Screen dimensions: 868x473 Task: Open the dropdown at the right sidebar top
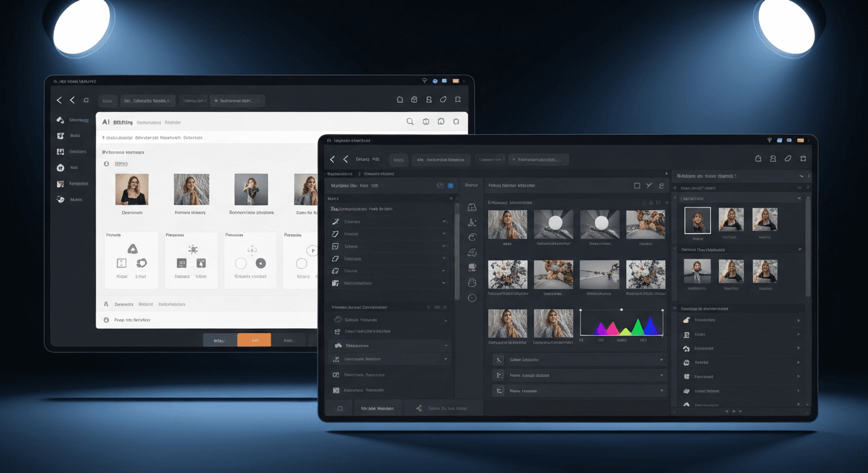pos(800,176)
